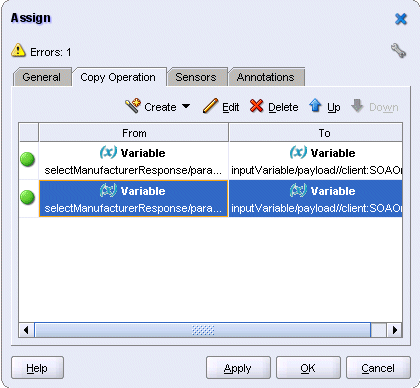The height and width of the screenshot is (388, 420).
Task: Move the copy operation Up
Action: [x=325, y=107]
